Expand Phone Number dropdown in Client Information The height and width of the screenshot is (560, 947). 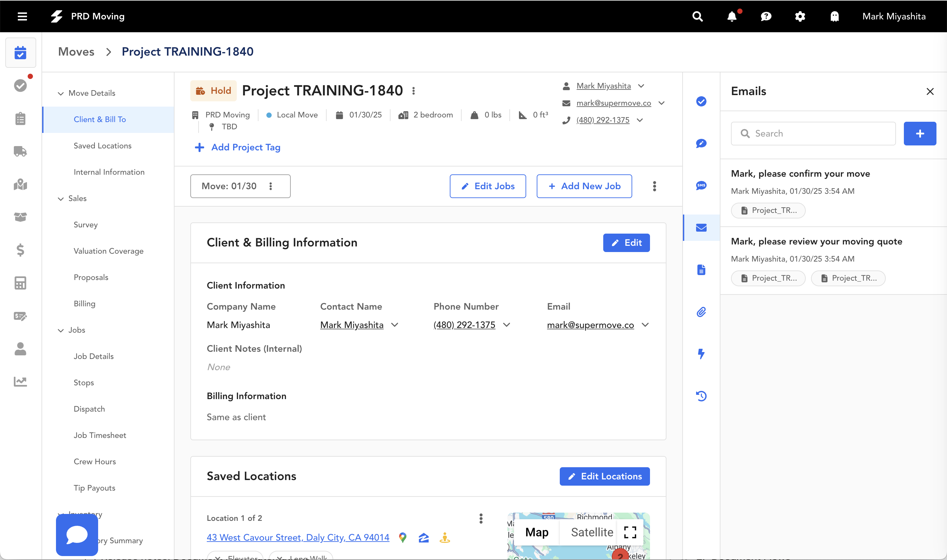point(507,325)
